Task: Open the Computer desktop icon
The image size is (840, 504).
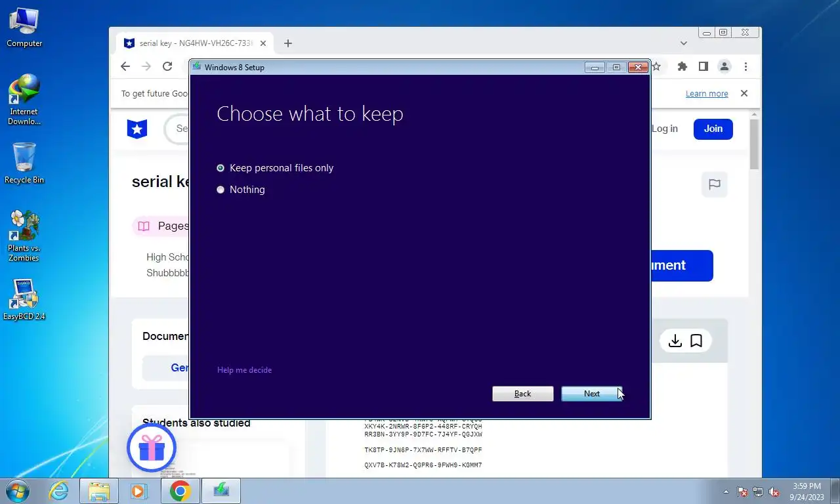Action: pyautogui.click(x=24, y=28)
